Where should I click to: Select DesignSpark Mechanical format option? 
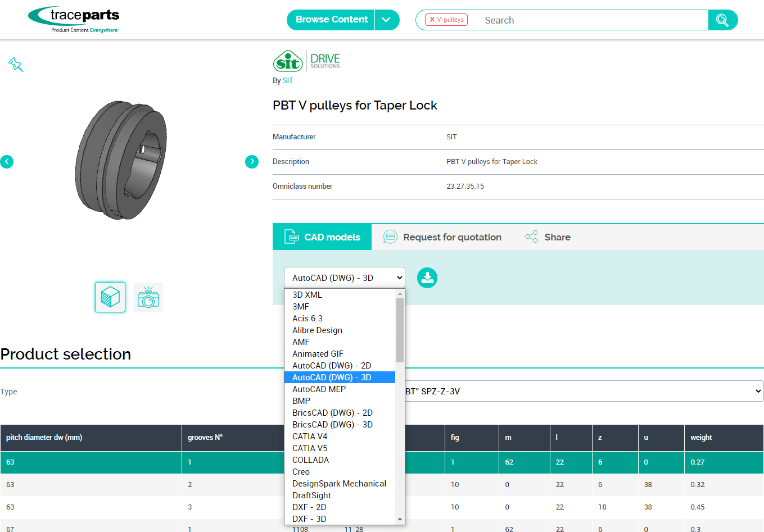click(x=339, y=484)
